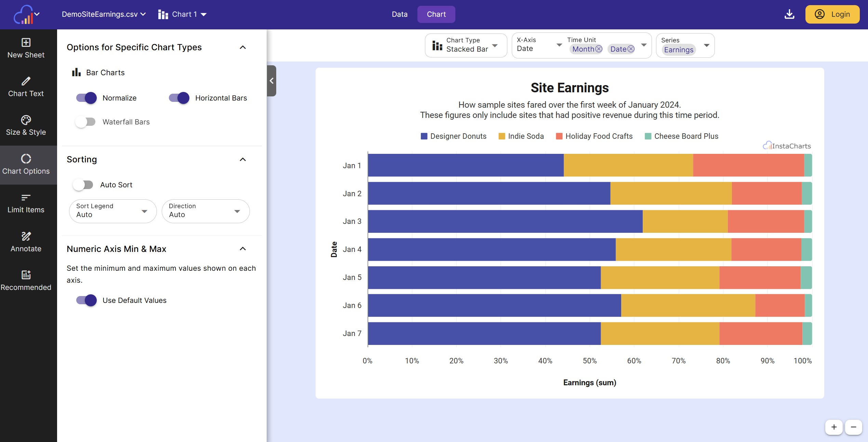868x442 pixels.
Task: Turn off Horizontal Bars switch
Action: click(179, 98)
